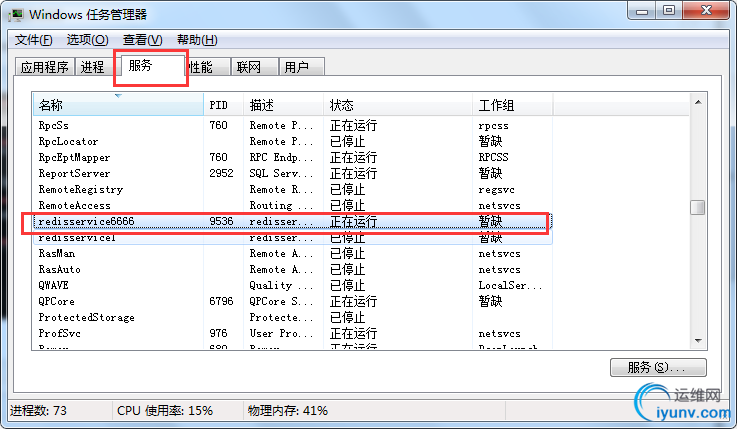Click the scroll up arrow of services list
The width and height of the screenshot is (737, 429).
pyautogui.click(x=698, y=102)
